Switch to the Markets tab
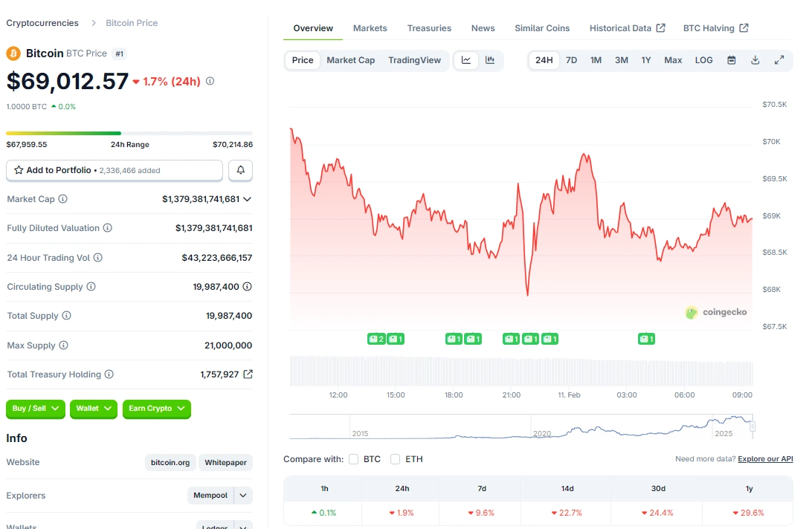The height and width of the screenshot is (529, 812). (370, 27)
